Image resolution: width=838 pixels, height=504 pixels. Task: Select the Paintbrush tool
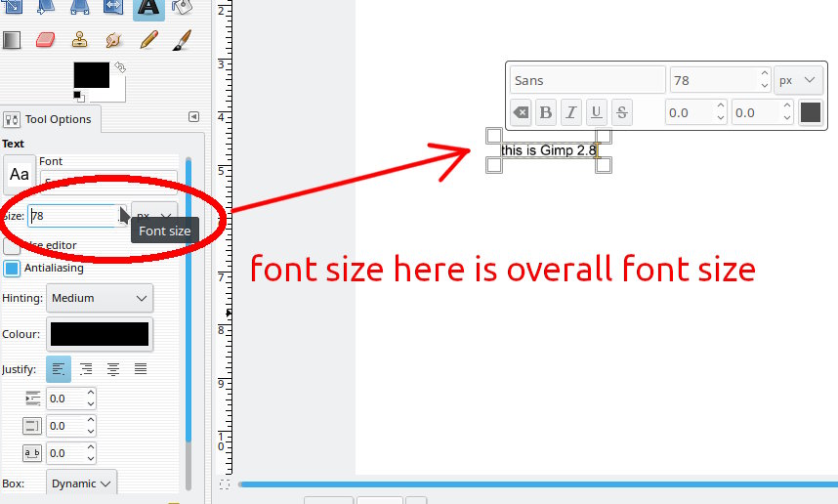183,40
